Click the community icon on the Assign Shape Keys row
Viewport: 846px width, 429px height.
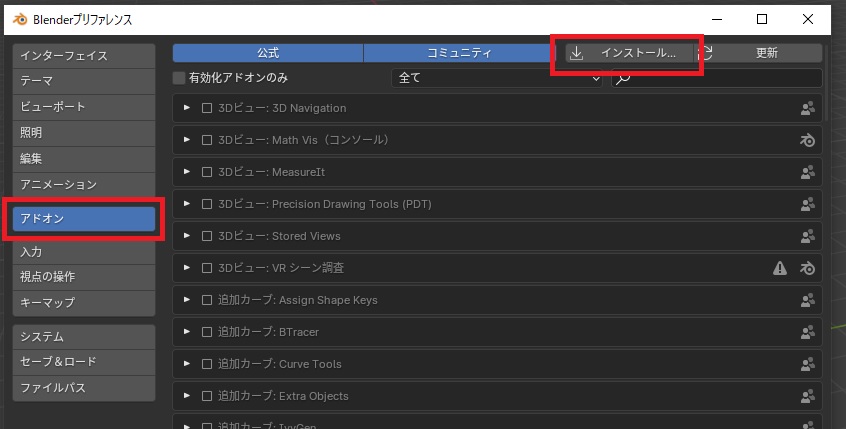[807, 300]
